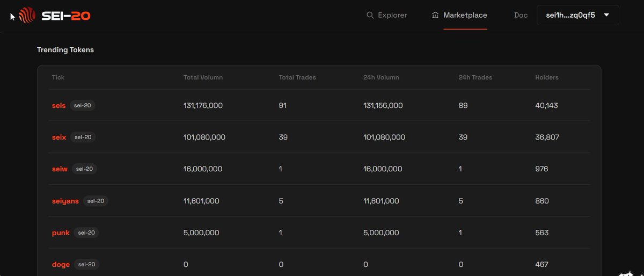The height and width of the screenshot is (276, 644).
Task: Expand wallet menu caret arrow
Action: pyautogui.click(x=606, y=15)
